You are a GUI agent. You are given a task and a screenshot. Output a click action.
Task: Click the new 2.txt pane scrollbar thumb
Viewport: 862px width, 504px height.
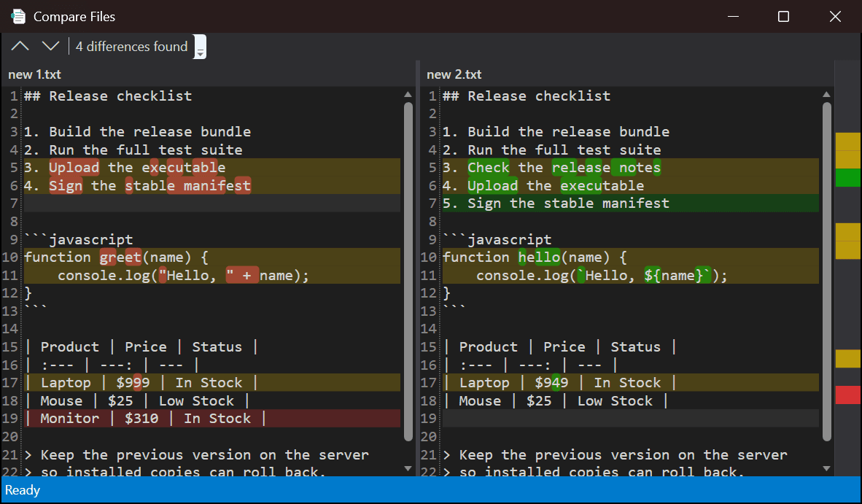click(x=827, y=271)
